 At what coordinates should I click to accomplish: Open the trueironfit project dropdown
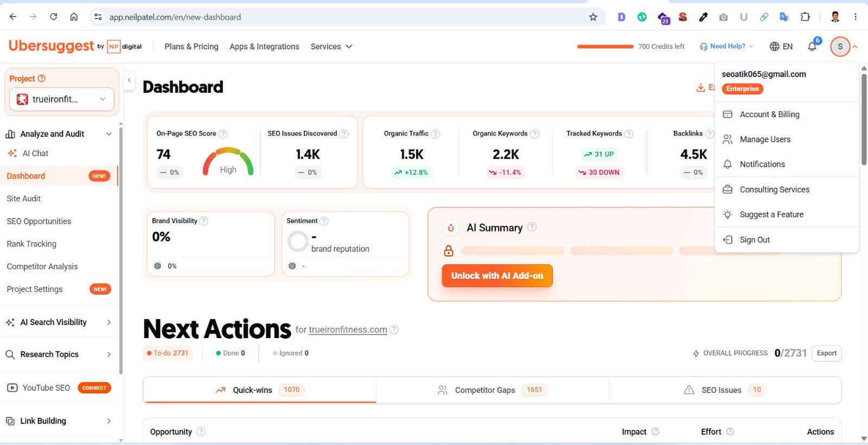pos(62,99)
